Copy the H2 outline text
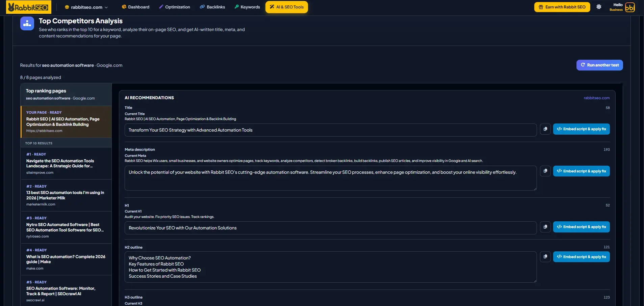 [545, 257]
